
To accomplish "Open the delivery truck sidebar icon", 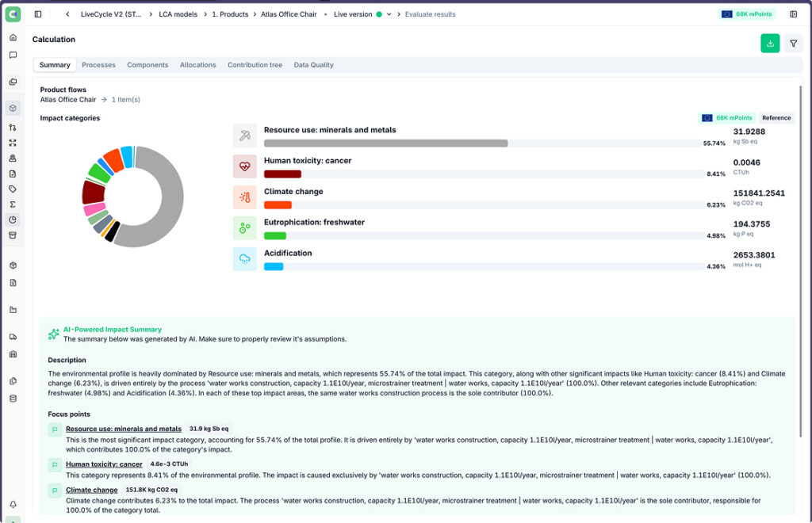I will coord(13,337).
